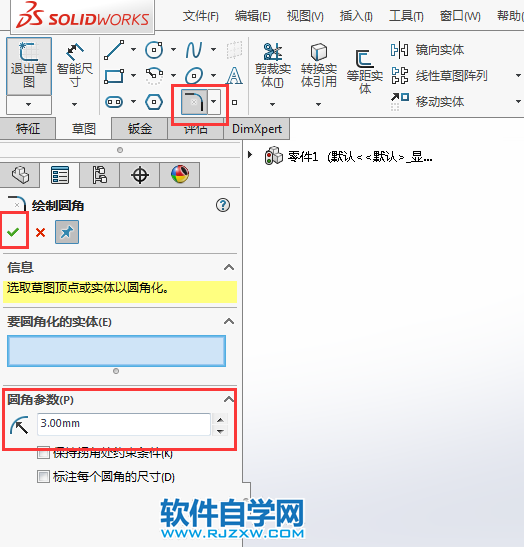Open the Line tool dropdown arrow

[133, 50]
